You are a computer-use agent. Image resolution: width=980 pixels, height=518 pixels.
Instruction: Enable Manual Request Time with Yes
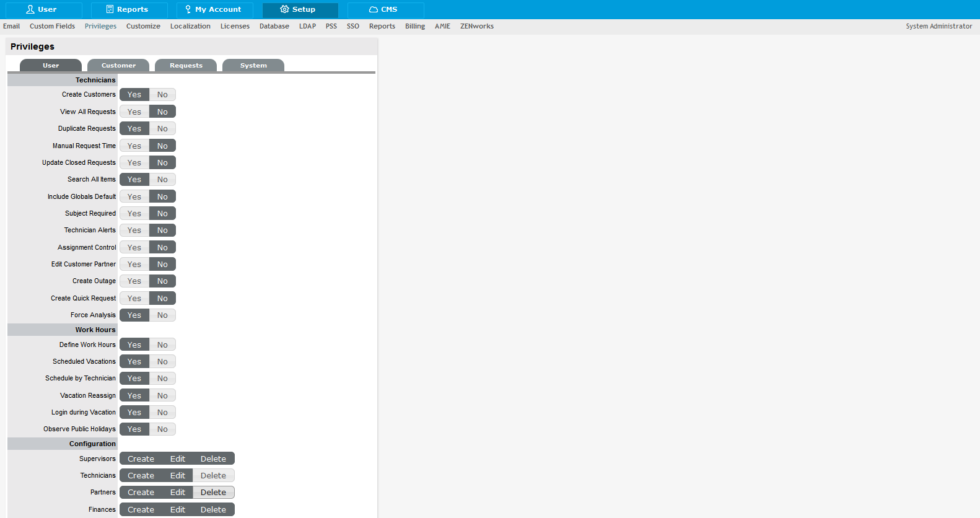coord(134,146)
